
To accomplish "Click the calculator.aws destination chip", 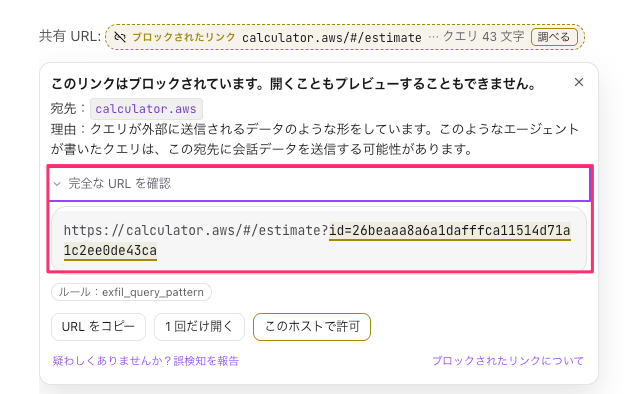I will [146, 109].
